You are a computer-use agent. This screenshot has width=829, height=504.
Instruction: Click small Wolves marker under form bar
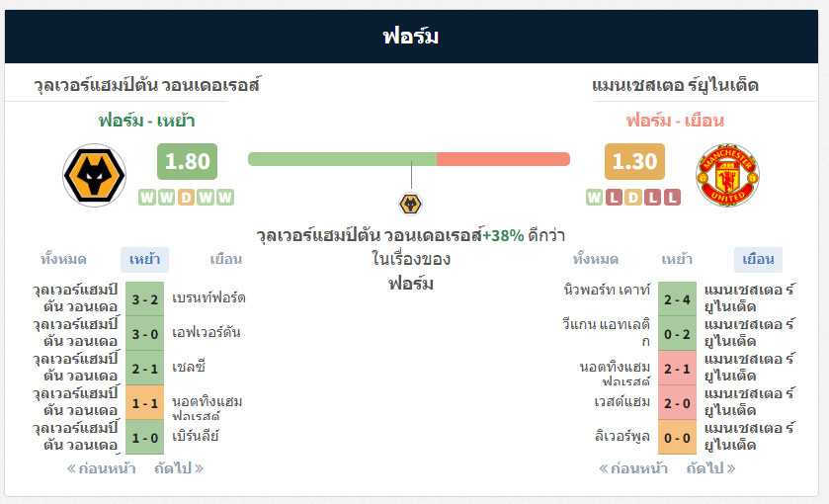(x=411, y=205)
